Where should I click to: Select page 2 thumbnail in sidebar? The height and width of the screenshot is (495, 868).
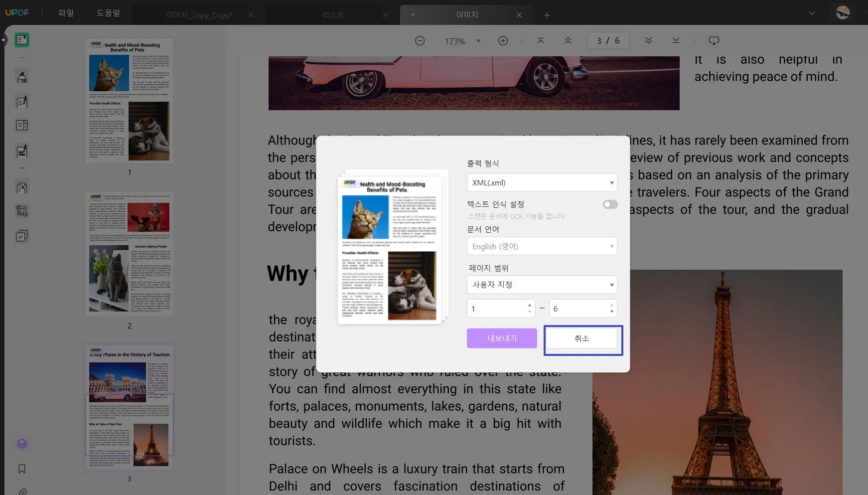[129, 254]
